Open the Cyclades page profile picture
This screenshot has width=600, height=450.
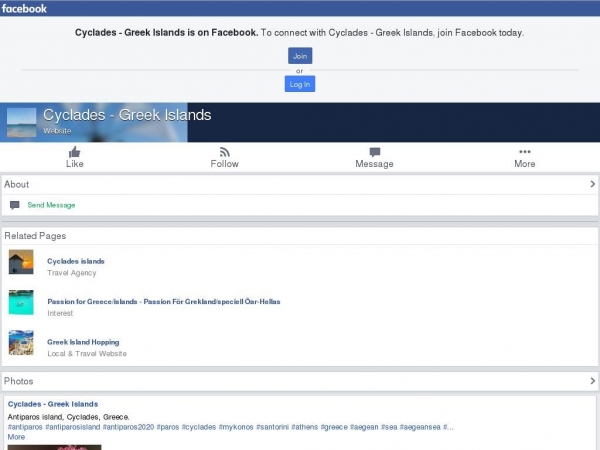pyautogui.click(x=21, y=122)
